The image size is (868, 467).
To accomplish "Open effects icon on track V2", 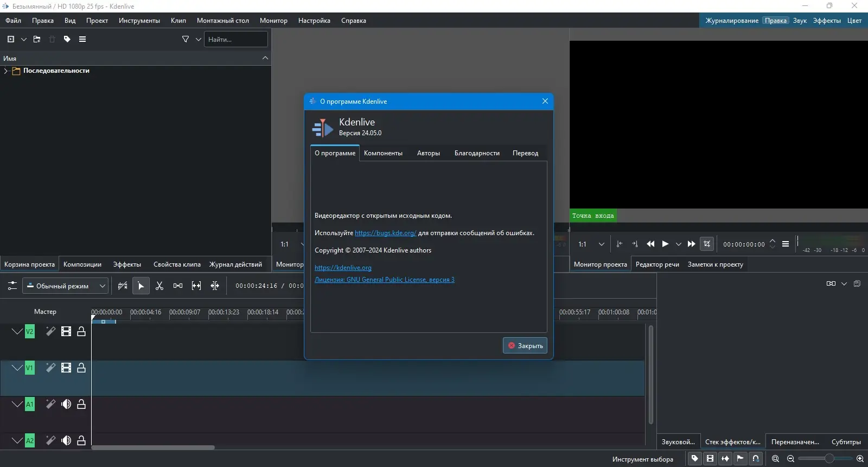I will tap(50, 331).
